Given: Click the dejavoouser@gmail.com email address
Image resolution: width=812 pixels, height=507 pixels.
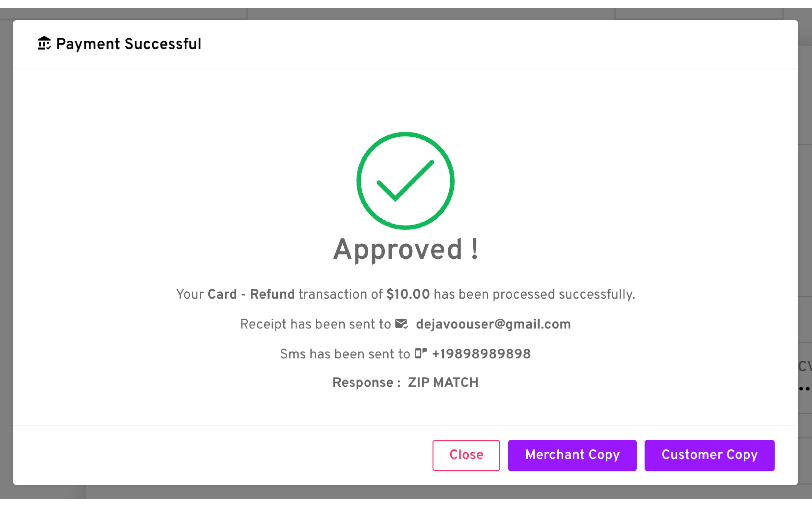Looking at the screenshot, I should tap(493, 324).
